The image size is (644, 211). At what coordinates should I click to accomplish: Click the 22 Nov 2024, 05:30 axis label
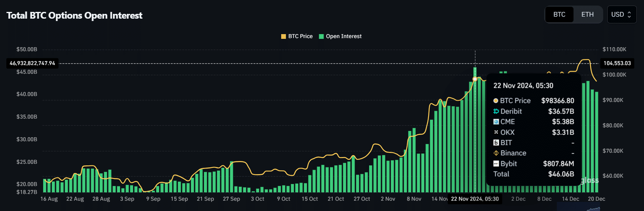pos(474,199)
